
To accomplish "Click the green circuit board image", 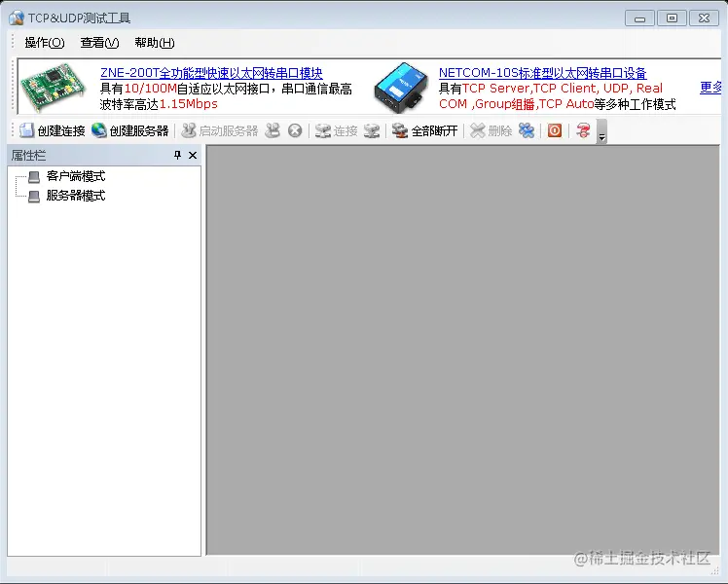I will 54,88.
